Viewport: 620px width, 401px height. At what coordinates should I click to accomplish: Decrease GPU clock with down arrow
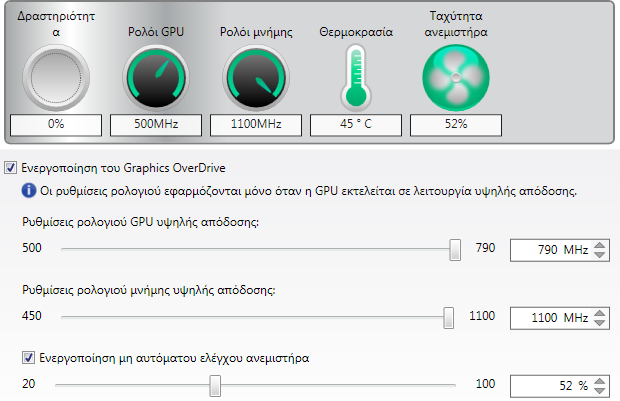pos(599,255)
